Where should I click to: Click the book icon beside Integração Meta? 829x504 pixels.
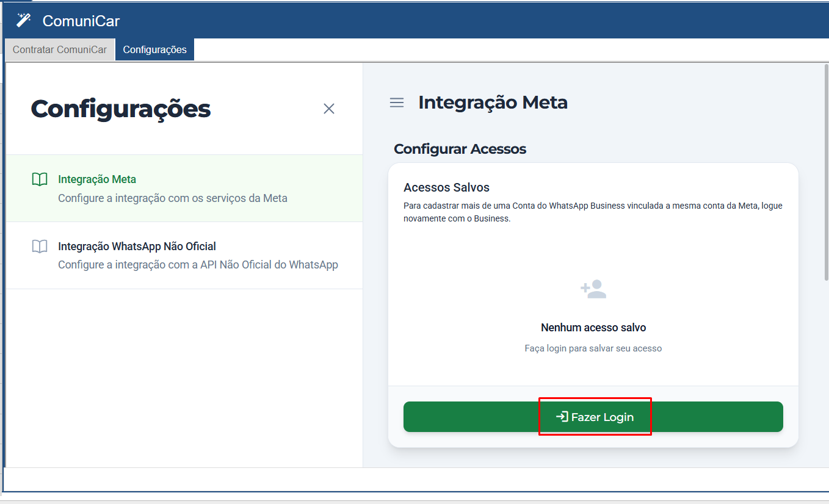[40, 179]
